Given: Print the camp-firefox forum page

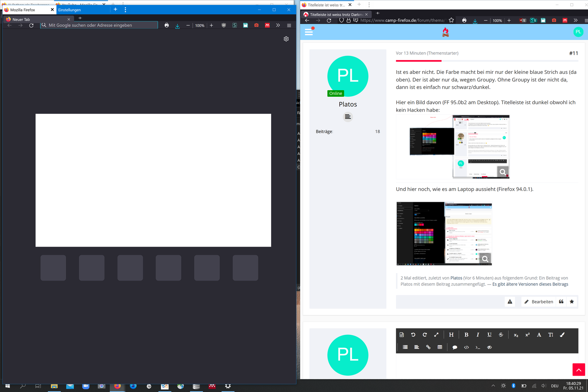Looking at the screenshot, I should (x=464, y=20).
